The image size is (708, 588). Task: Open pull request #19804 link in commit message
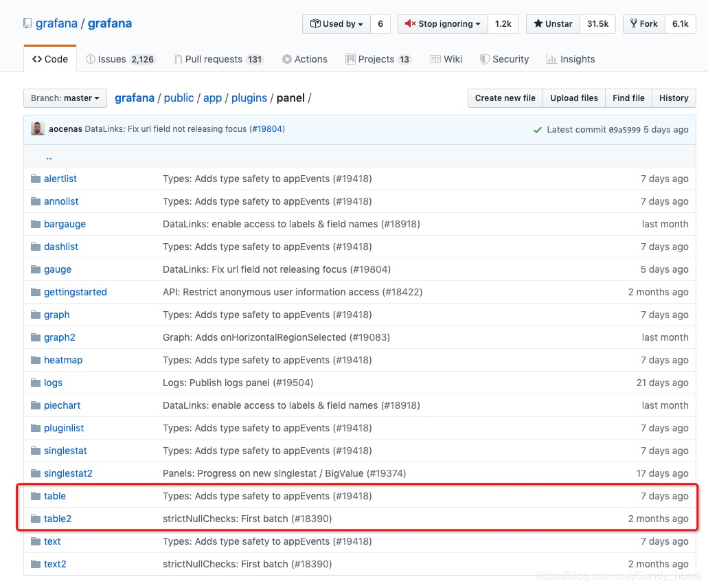(x=267, y=129)
